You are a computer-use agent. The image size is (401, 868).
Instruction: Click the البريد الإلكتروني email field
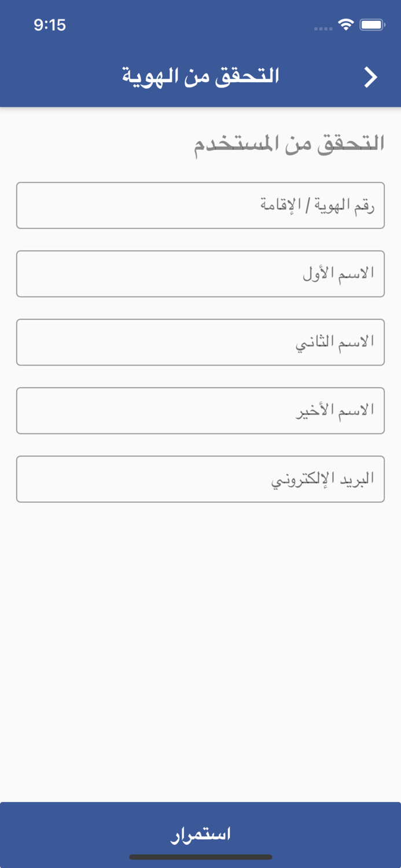point(200,479)
